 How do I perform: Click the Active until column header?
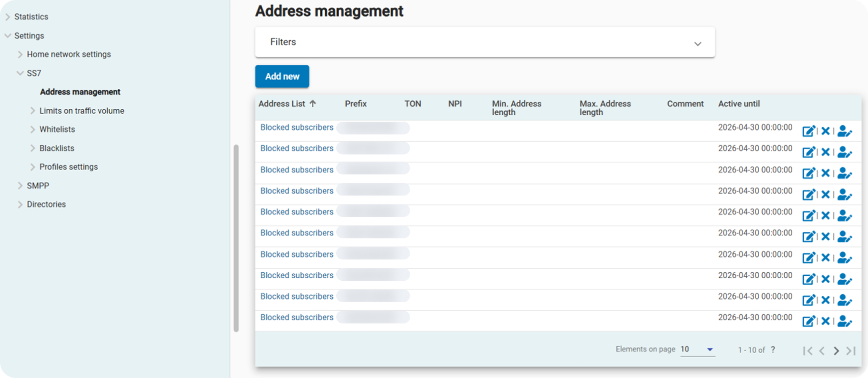coord(739,104)
